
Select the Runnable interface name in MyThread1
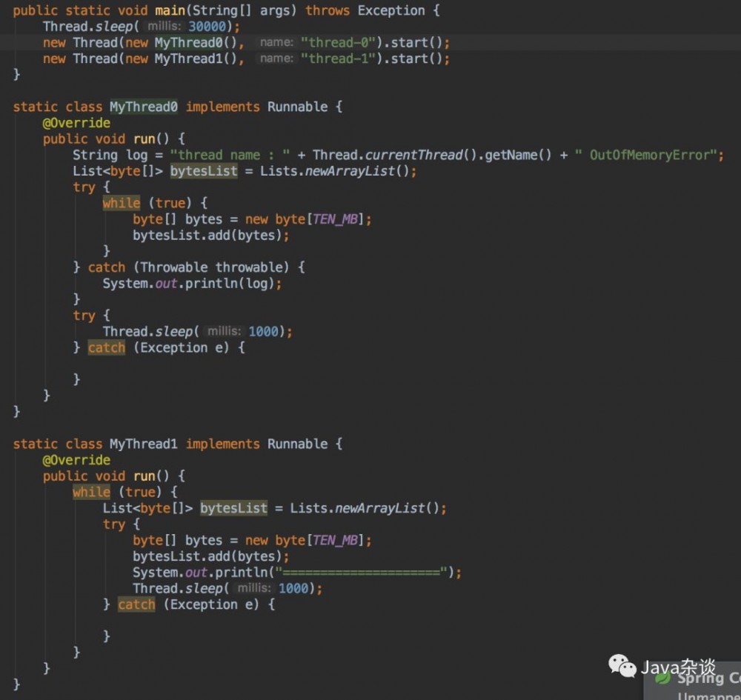(x=296, y=444)
